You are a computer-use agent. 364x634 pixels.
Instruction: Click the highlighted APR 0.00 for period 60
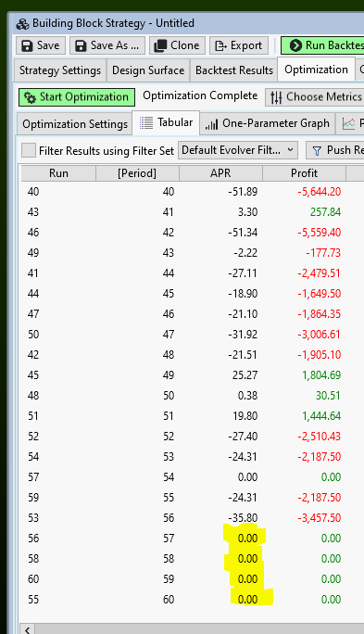point(247,599)
